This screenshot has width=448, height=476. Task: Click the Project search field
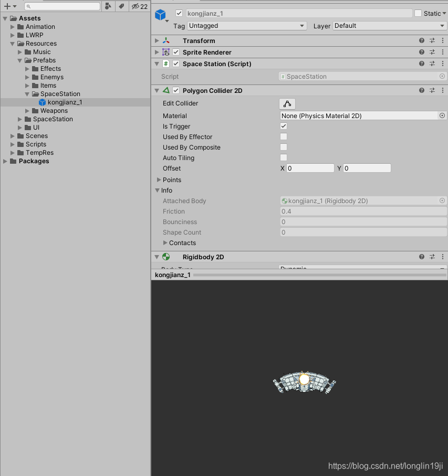pyautogui.click(x=62, y=6)
